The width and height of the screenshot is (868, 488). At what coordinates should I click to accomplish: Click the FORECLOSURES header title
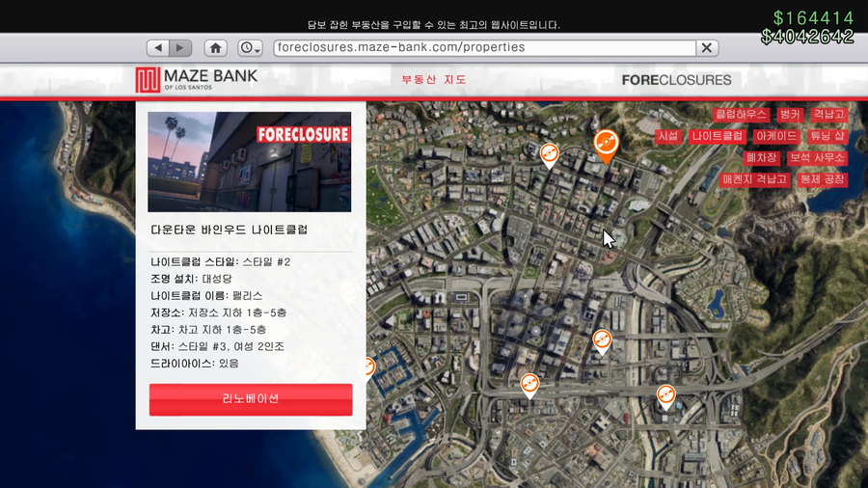(676, 80)
